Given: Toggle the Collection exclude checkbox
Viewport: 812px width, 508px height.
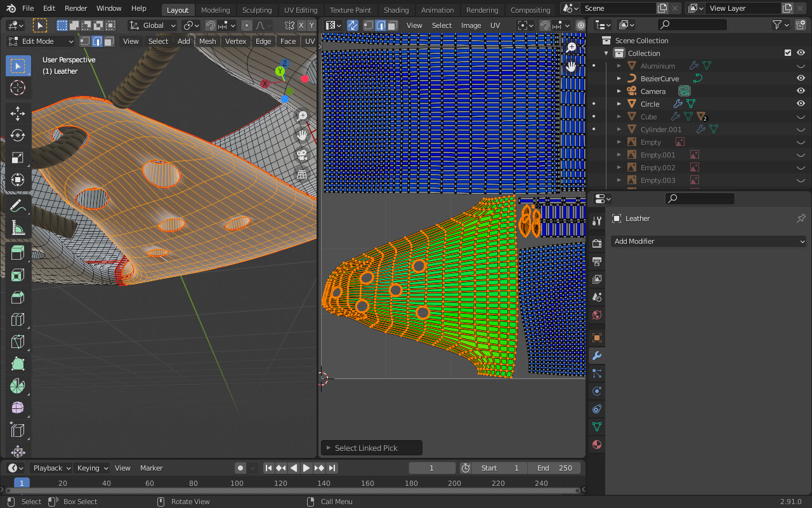Looking at the screenshot, I should 788,53.
